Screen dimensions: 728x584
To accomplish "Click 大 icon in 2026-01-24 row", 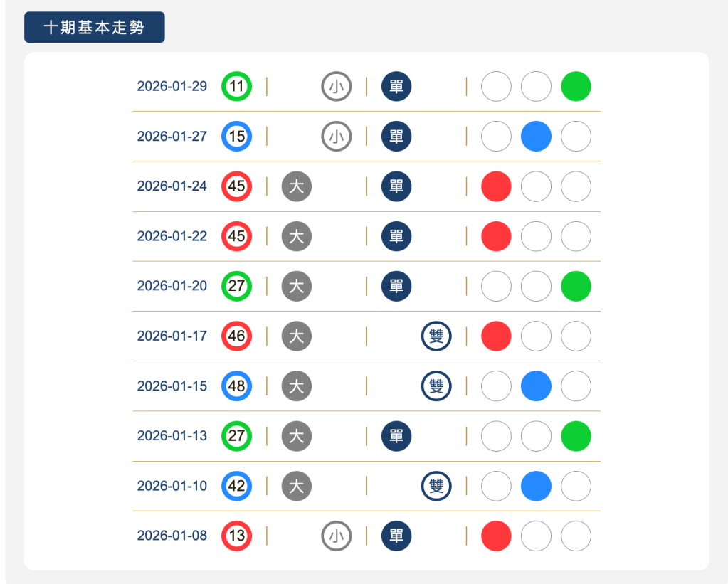I will [x=297, y=186].
